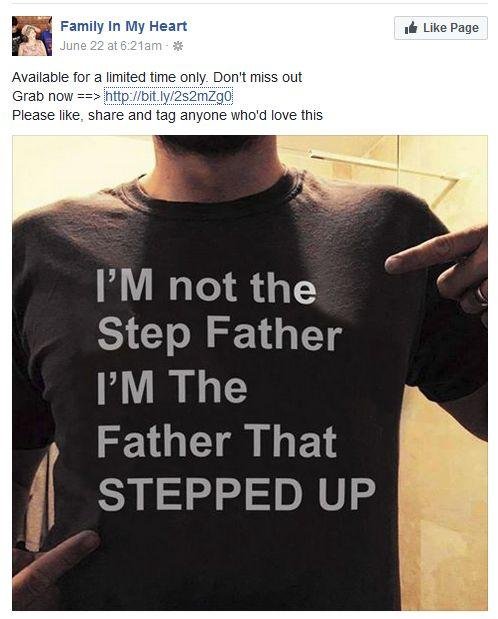Click the June 22 at 6:21am timestamp

pyautogui.click(x=111, y=46)
